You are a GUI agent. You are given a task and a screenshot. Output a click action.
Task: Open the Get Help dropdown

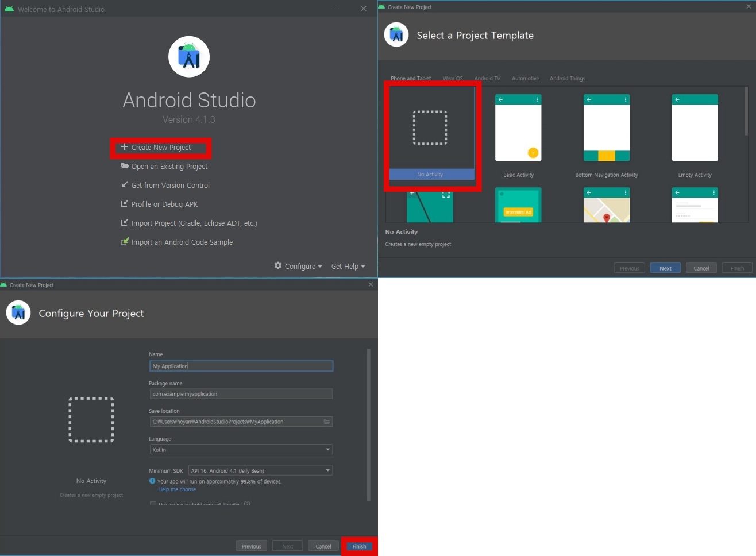348,267
